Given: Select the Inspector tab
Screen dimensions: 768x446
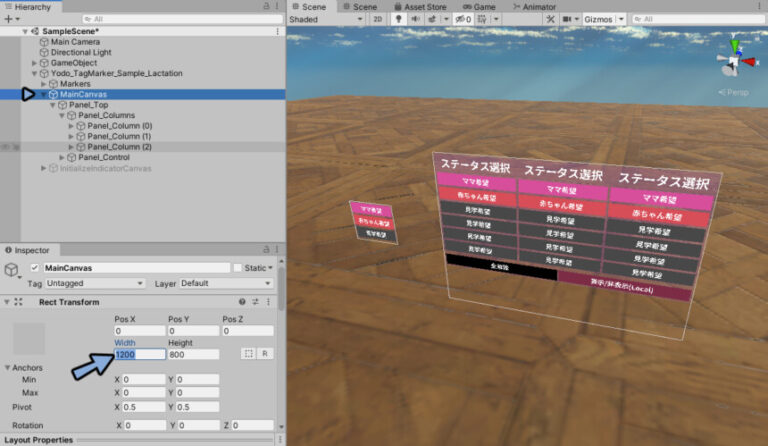Looking at the screenshot, I should pos(27,250).
